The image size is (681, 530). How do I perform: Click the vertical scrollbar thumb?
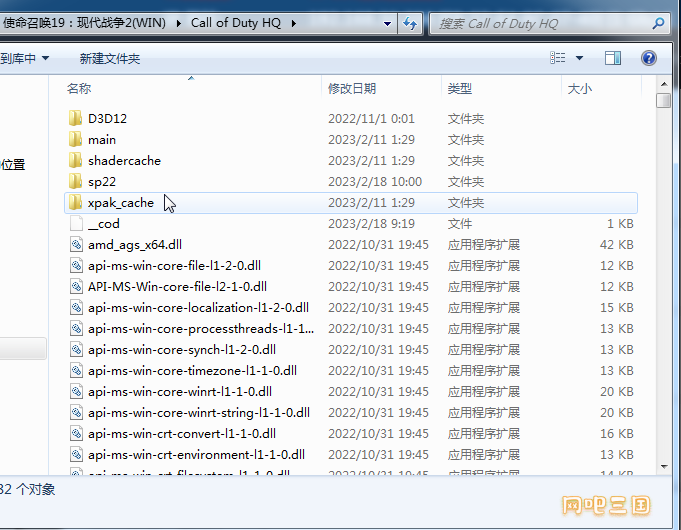coord(664,100)
